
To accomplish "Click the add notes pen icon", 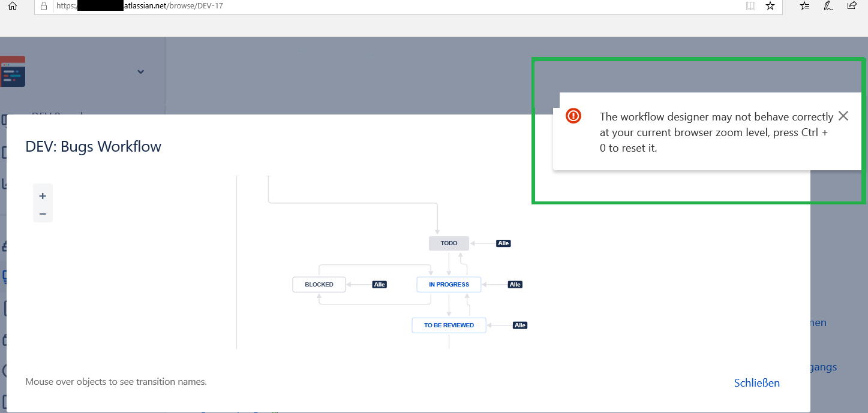I will pyautogui.click(x=828, y=6).
